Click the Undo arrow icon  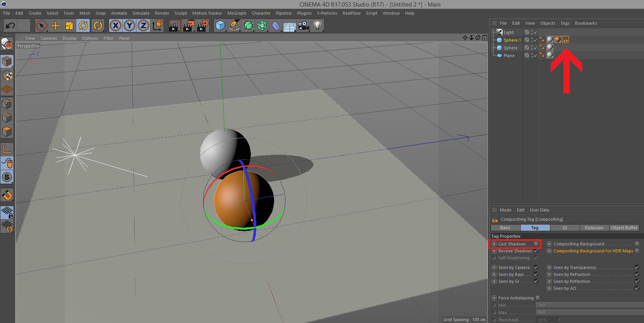[x=10, y=26]
